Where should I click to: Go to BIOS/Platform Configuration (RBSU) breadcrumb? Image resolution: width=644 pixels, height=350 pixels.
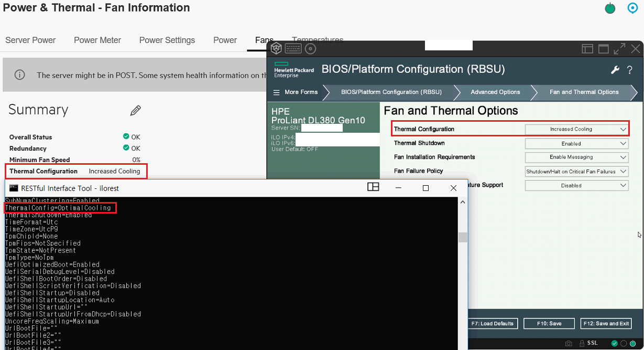point(391,92)
